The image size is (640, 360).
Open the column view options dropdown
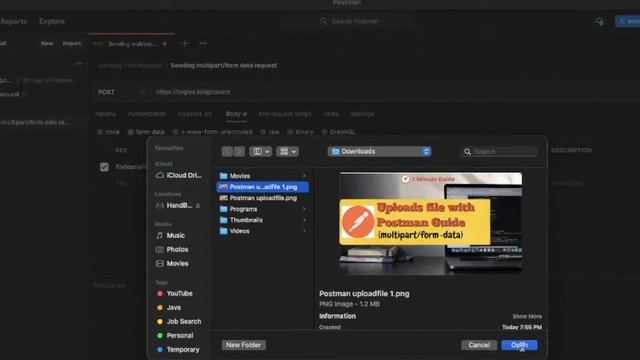(260, 151)
